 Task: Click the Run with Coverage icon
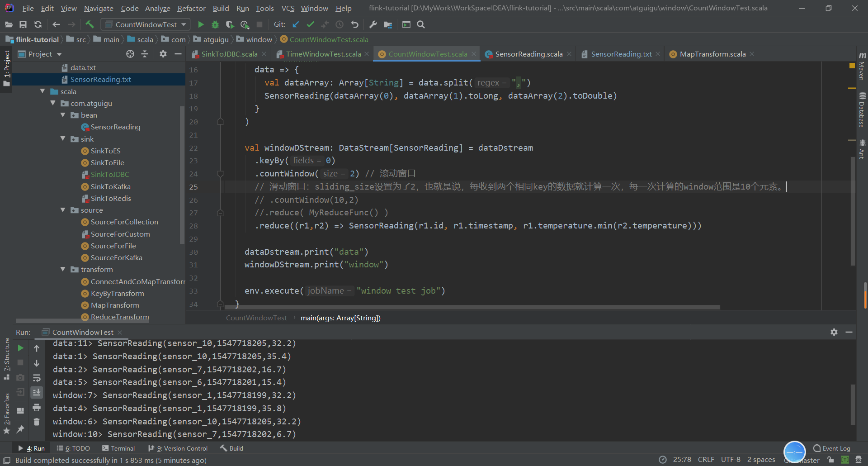(x=230, y=24)
